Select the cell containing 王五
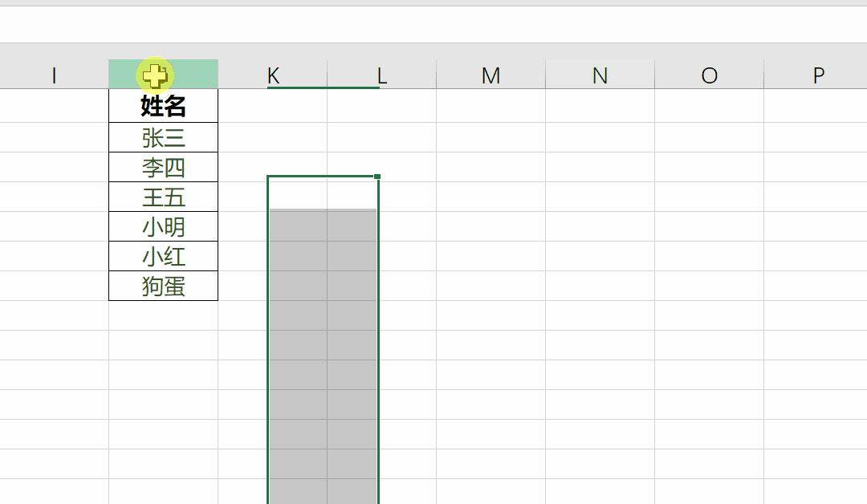Image resolution: width=867 pixels, height=504 pixels. pos(163,197)
